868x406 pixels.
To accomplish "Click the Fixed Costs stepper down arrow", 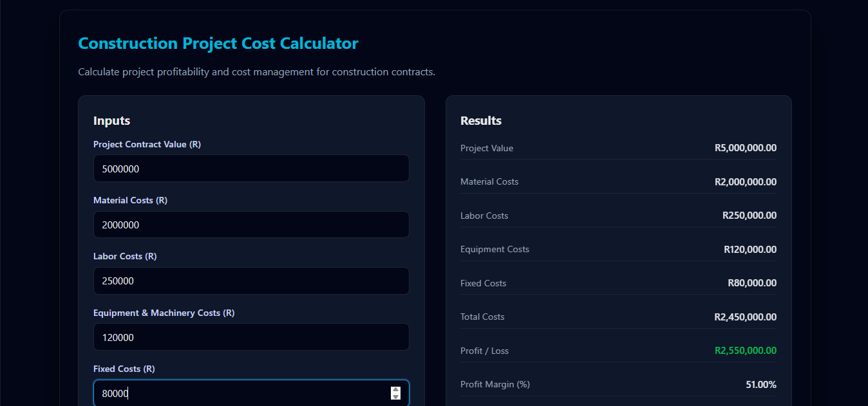I will point(395,396).
